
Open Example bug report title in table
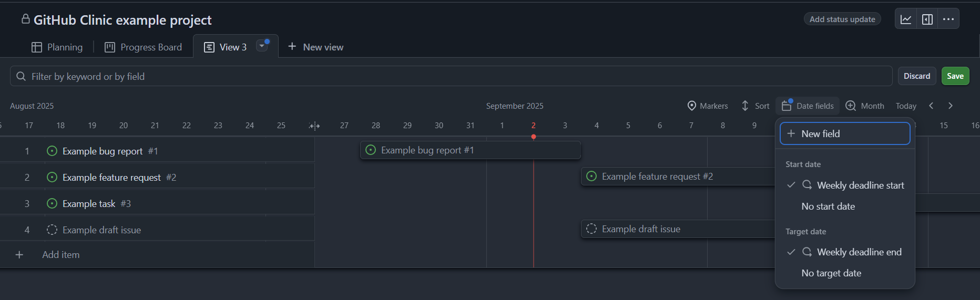tap(103, 151)
